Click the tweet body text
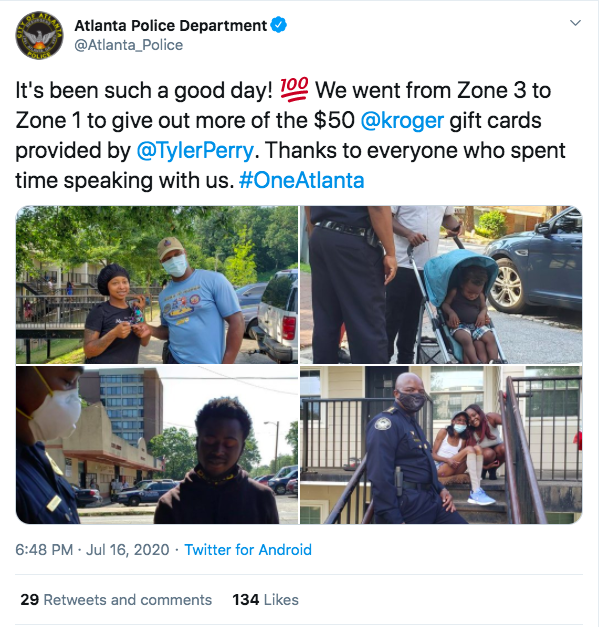This screenshot has width=600, height=627. point(290,135)
